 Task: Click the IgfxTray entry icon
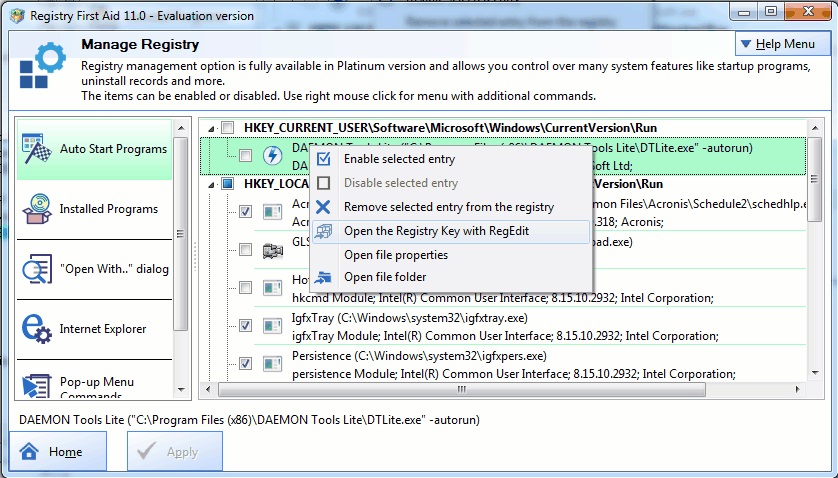[273, 326]
